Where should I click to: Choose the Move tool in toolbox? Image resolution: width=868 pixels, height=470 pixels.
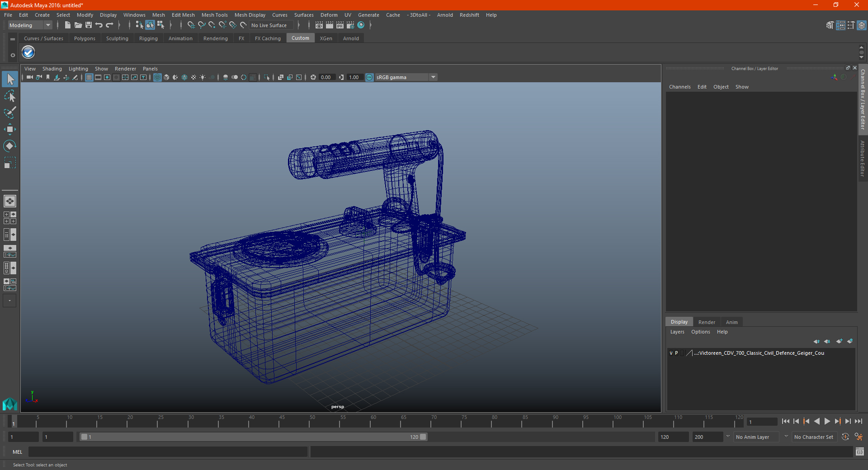tap(9, 129)
